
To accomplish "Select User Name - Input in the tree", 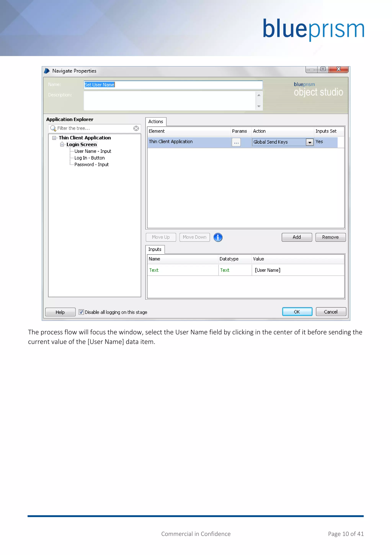I will pyautogui.click(x=93, y=151).
